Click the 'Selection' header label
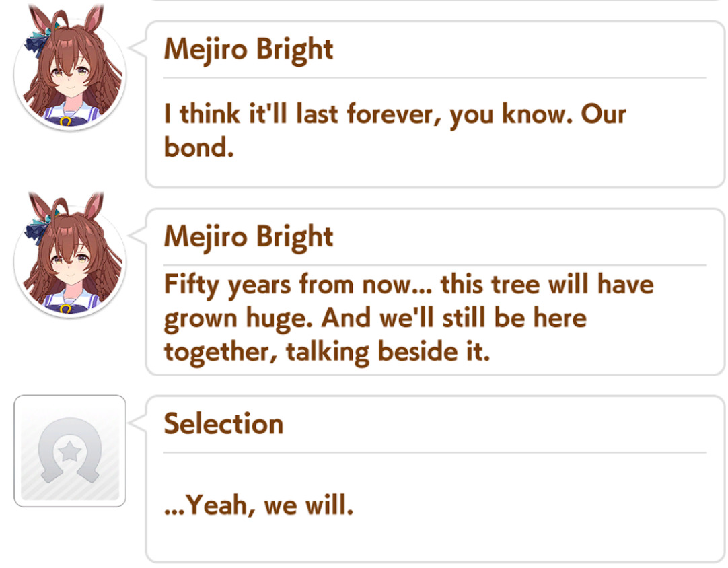This screenshot has width=728, height=568. [x=223, y=423]
